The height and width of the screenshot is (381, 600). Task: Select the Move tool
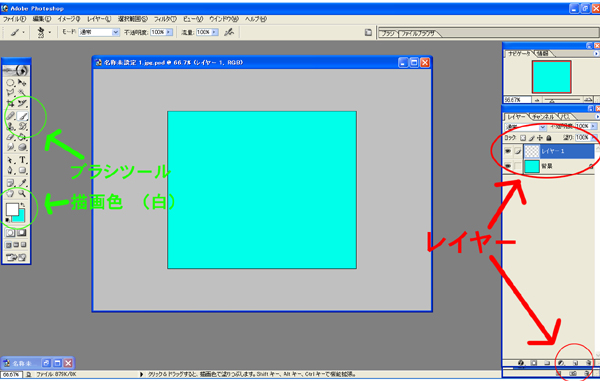(x=22, y=82)
